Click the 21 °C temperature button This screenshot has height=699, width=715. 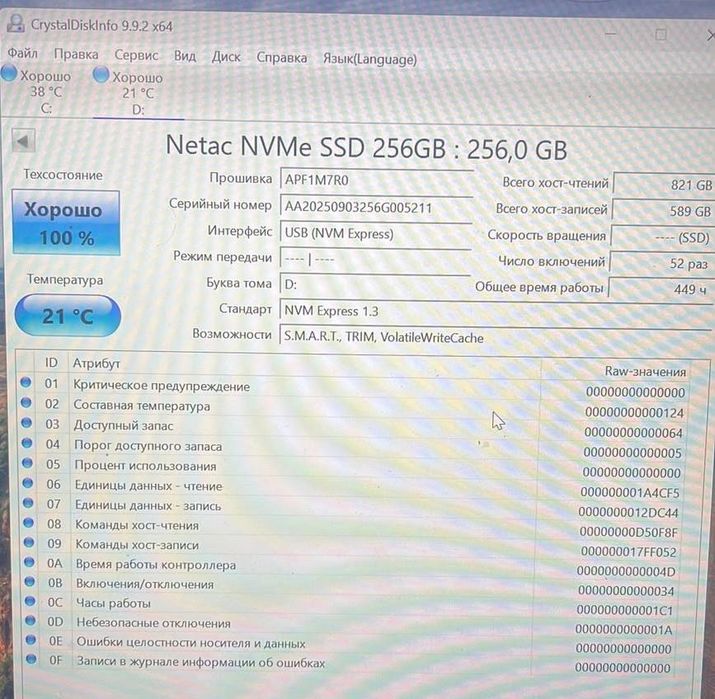(x=67, y=316)
